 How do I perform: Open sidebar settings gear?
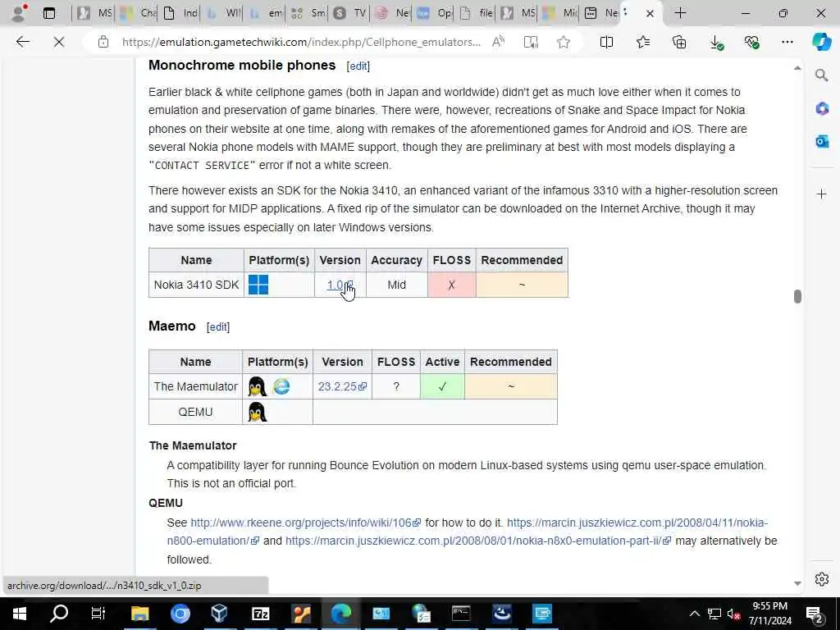tap(822, 579)
